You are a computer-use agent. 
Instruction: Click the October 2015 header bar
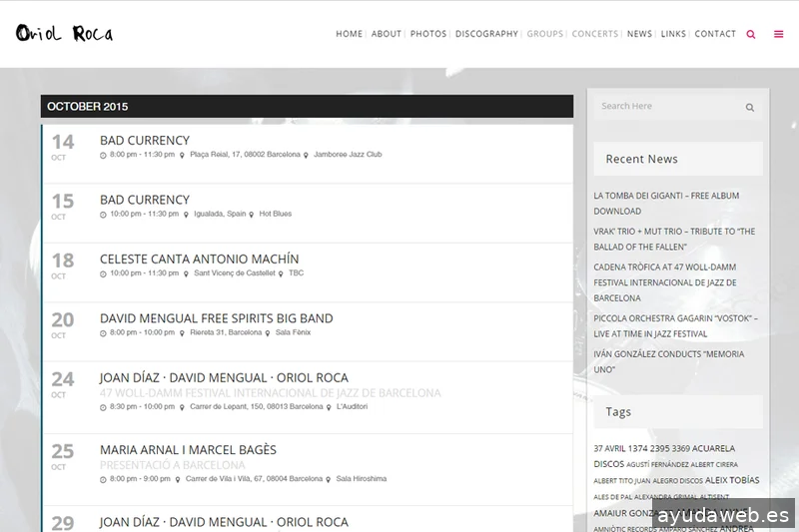point(307,106)
